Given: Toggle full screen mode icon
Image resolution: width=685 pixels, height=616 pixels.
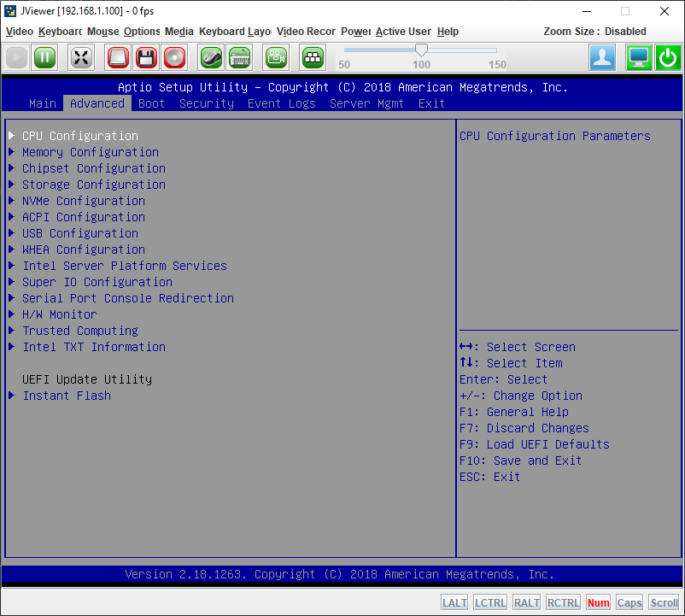Looking at the screenshot, I should (x=81, y=57).
